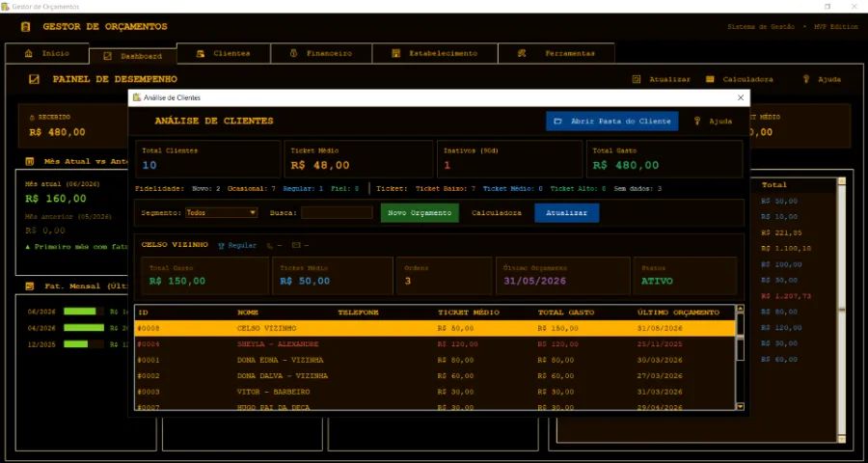Click the Calculadora link next to Novo Orçamento

pyautogui.click(x=496, y=213)
